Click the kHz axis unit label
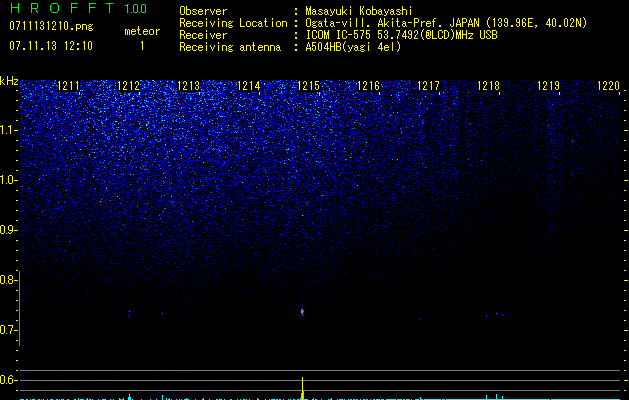 pos(9,81)
